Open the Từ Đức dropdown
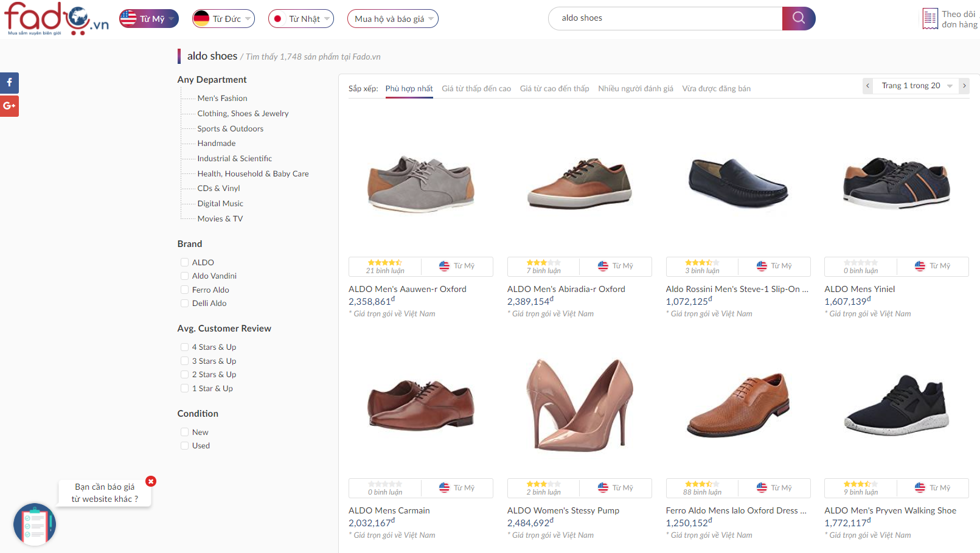Screen dimensions: 980x553 click(x=223, y=19)
